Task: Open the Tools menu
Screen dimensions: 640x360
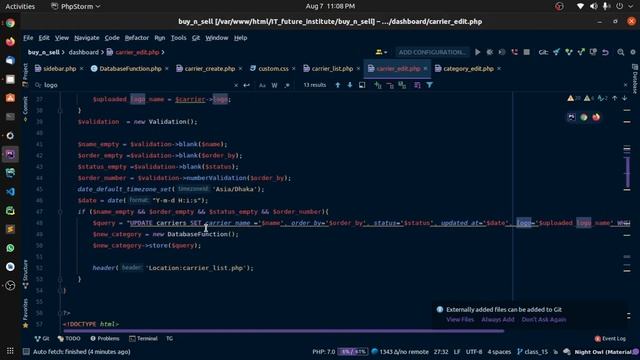Action: pyautogui.click(x=178, y=38)
